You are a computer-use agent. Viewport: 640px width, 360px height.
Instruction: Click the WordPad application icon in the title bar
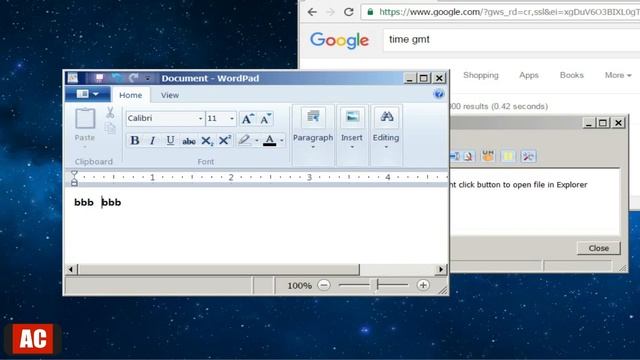click(73, 78)
